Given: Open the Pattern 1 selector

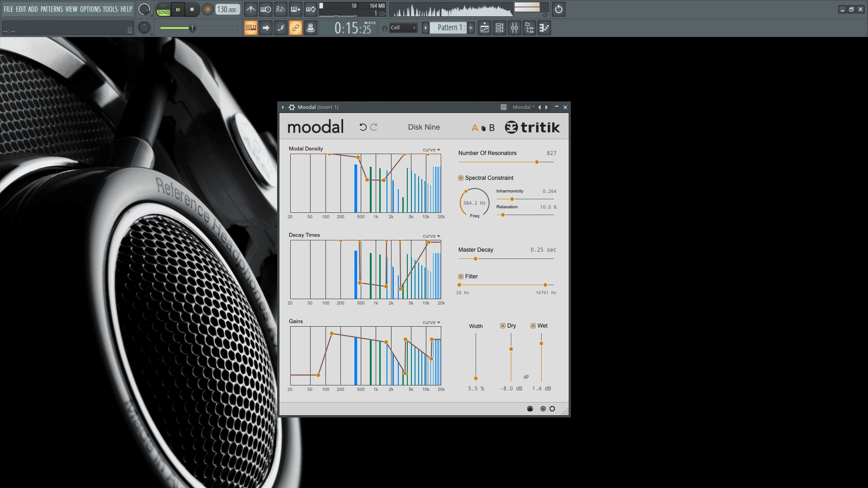Looking at the screenshot, I should coord(448,28).
